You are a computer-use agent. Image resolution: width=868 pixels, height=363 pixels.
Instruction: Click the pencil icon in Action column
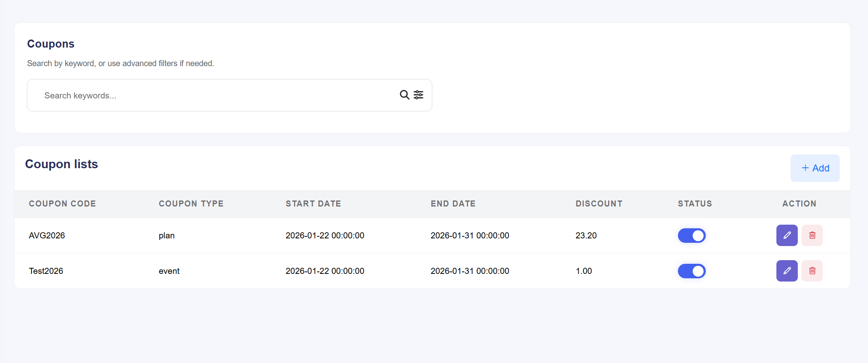coord(786,235)
